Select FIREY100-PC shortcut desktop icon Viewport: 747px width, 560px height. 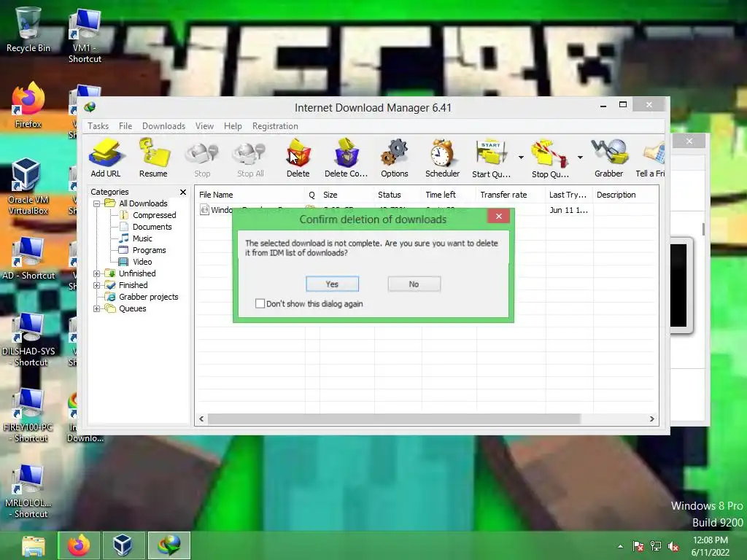28,416
